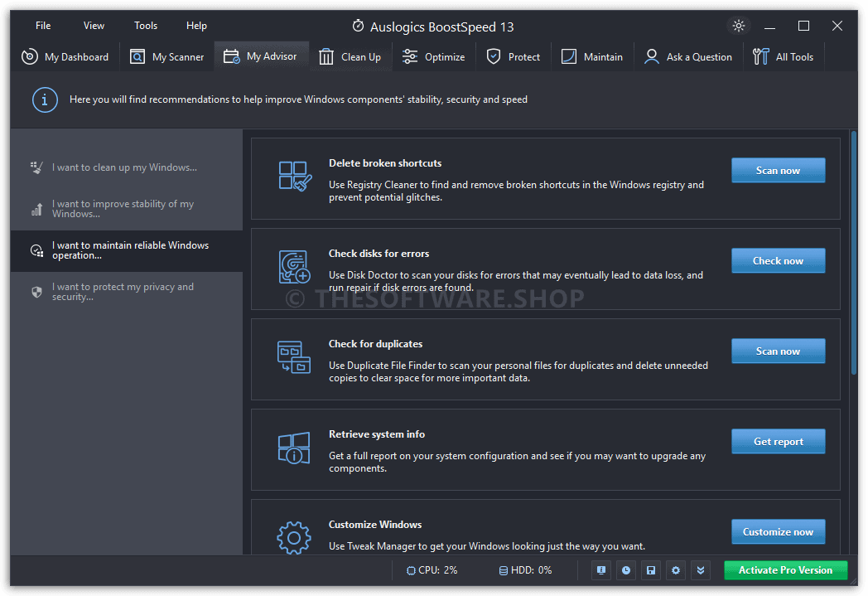The height and width of the screenshot is (596, 868).
Task: Show the All Tools tab
Action: pyautogui.click(x=783, y=56)
